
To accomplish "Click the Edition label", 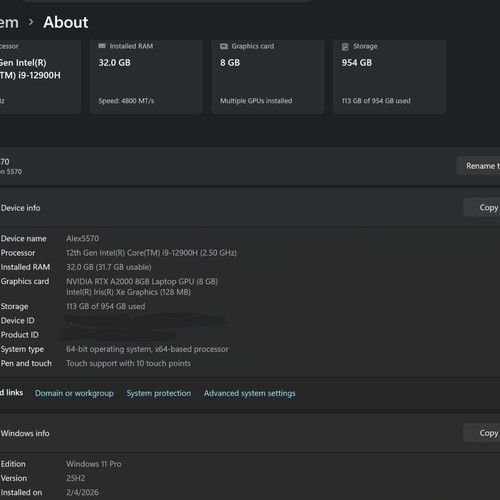I will 13,464.
